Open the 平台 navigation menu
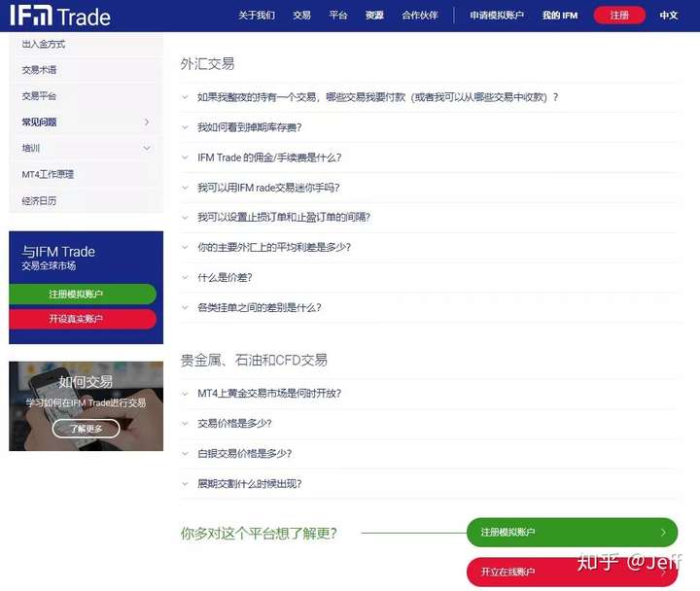 [x=338, y=16]
